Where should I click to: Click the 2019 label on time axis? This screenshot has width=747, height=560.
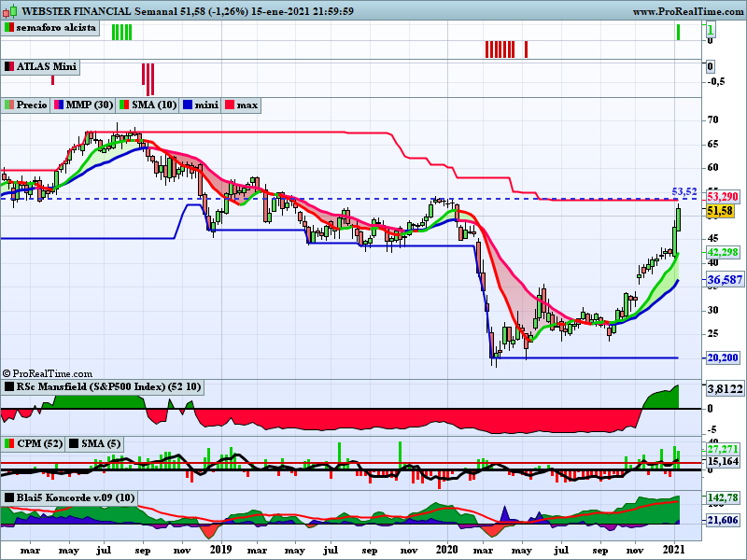click(221, 550)
